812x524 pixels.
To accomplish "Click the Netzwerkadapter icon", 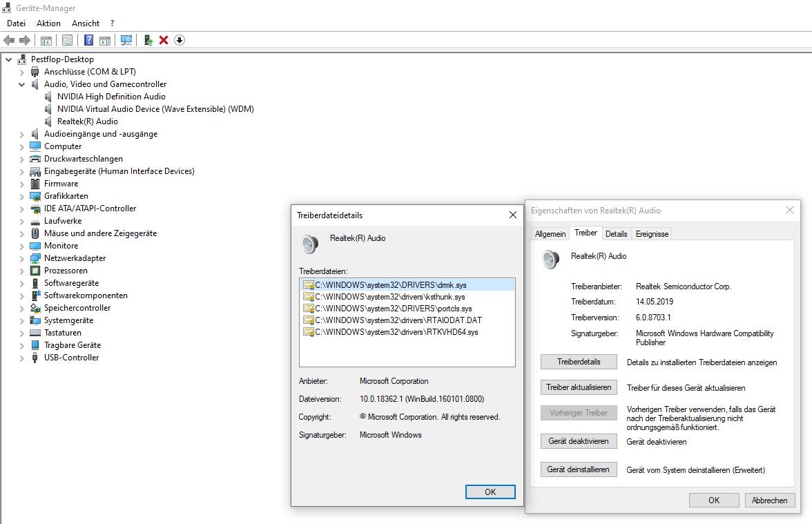I will [x=35, y=258].
